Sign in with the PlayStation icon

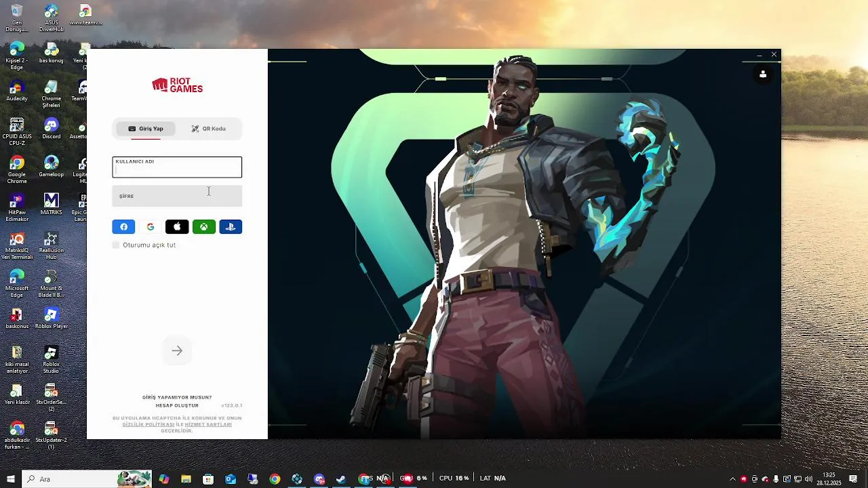231,227
